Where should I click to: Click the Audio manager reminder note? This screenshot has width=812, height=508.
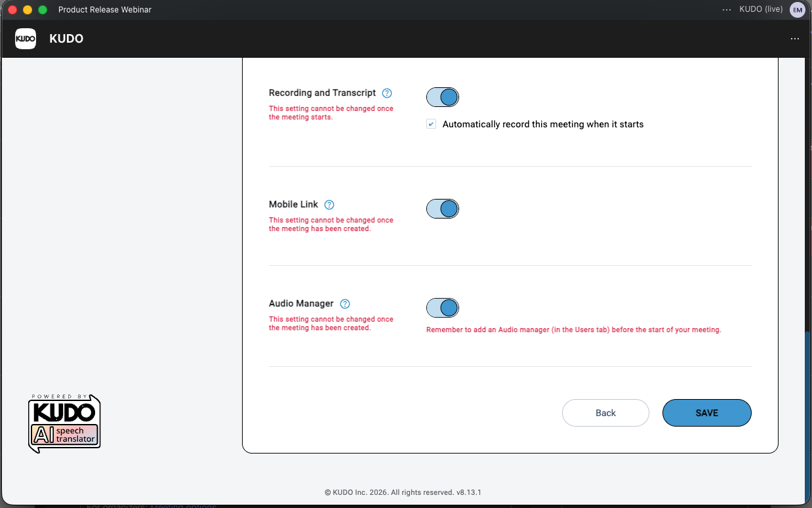[574, 330]
